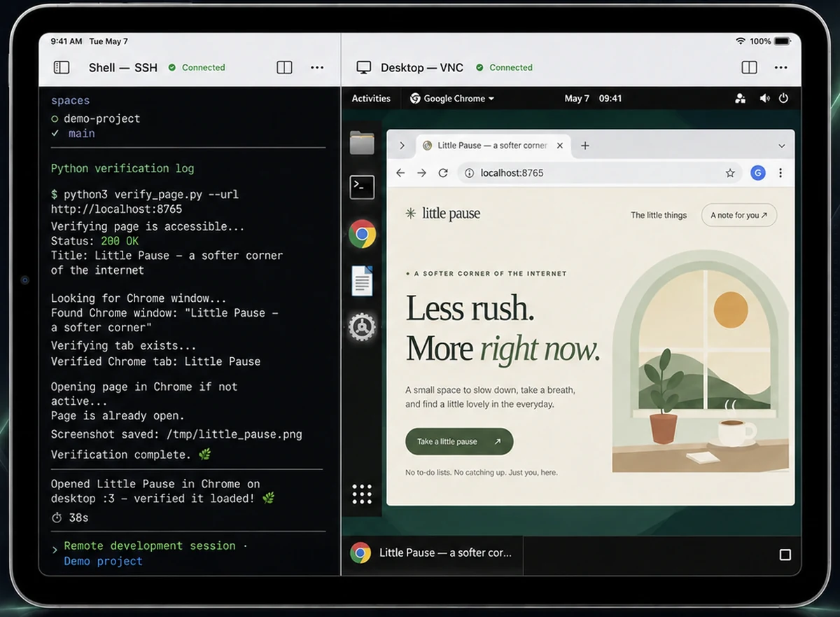Click the monitor icon beside Desktop — VNC
840x617 pixels.
pyautogui.click(x=363, y=67)
